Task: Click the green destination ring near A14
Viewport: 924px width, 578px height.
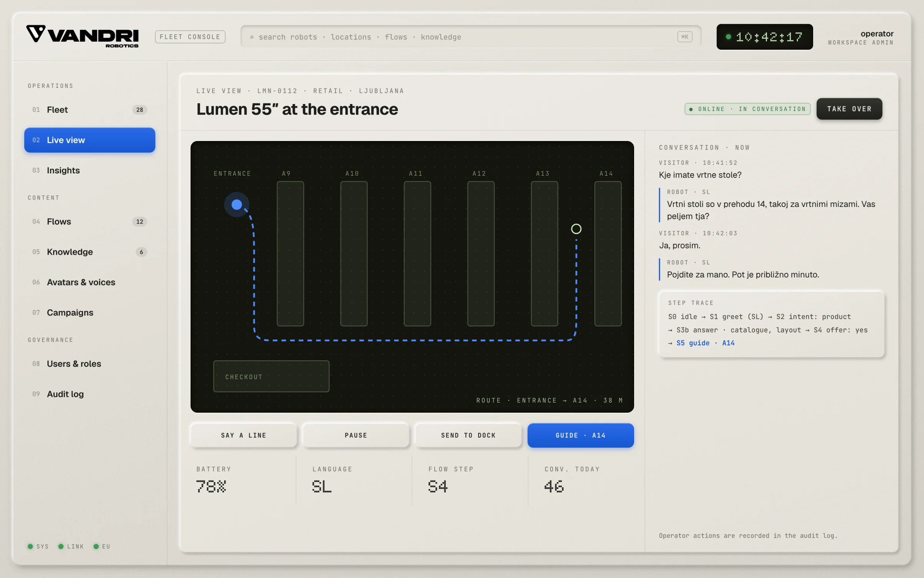Action: (576, 229)
